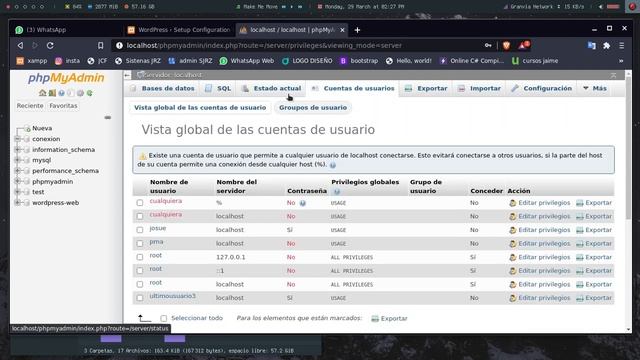Click help icon in the warning message
Screen dimensions: 640x360
333,165
